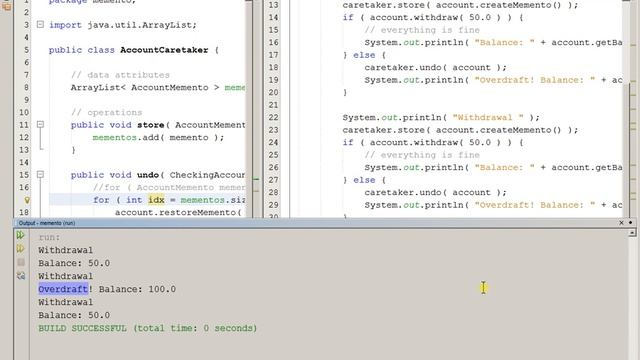Click 'mementos.add( memento );' on line 12

[x=158, y=138]
